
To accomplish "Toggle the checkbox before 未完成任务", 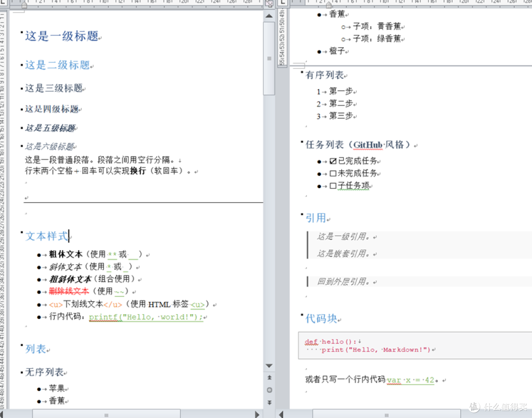I will click(x=333, y=174).
